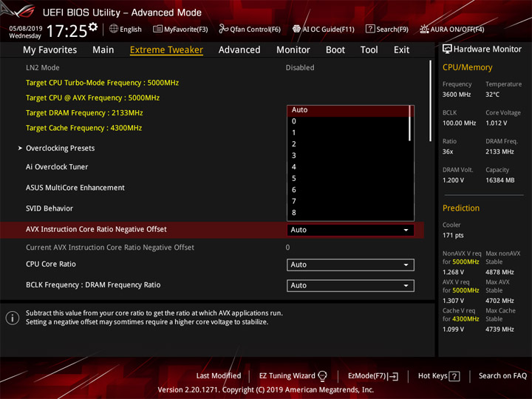Toggle AURA lighting icon

[424, 29]
